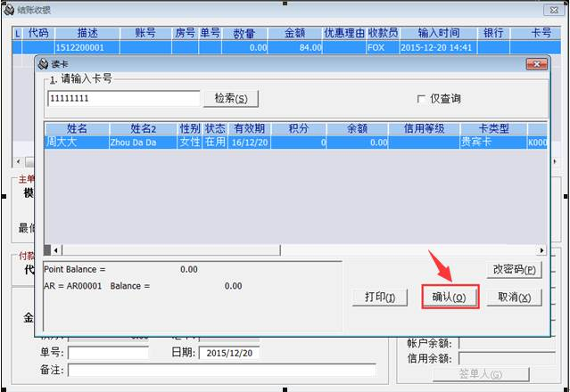Select the 周大大 member row
Viewport: 570px width, 392px height.
coord(77,142)
